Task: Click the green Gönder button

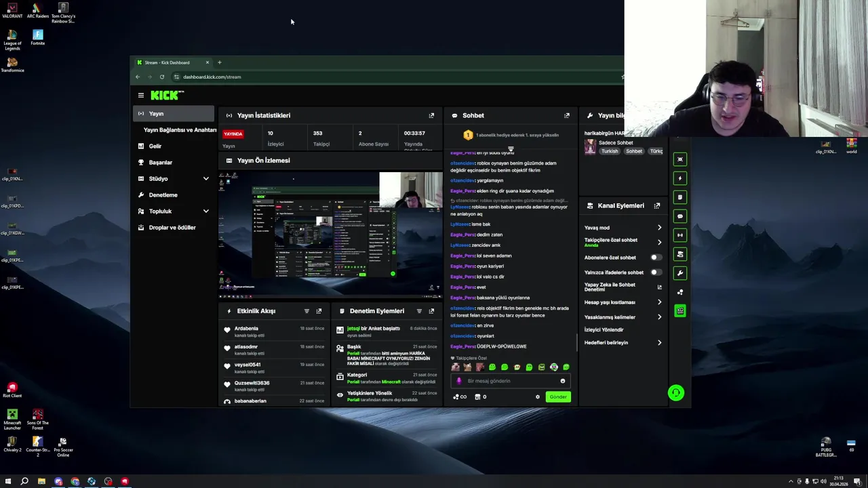Action: coord(558,397)
